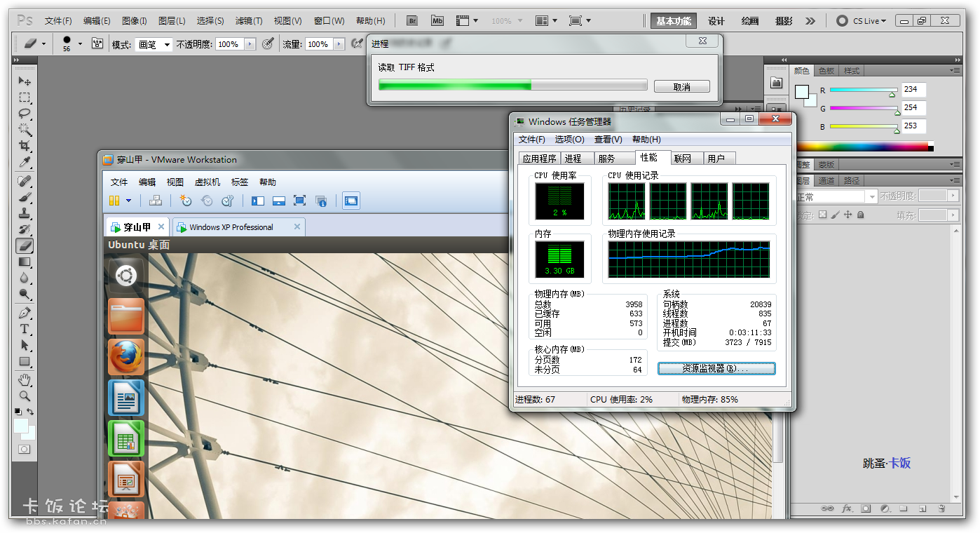Open the brush size preset dropdown
Screen dimensions: 980x533
[x=80, y=44]
